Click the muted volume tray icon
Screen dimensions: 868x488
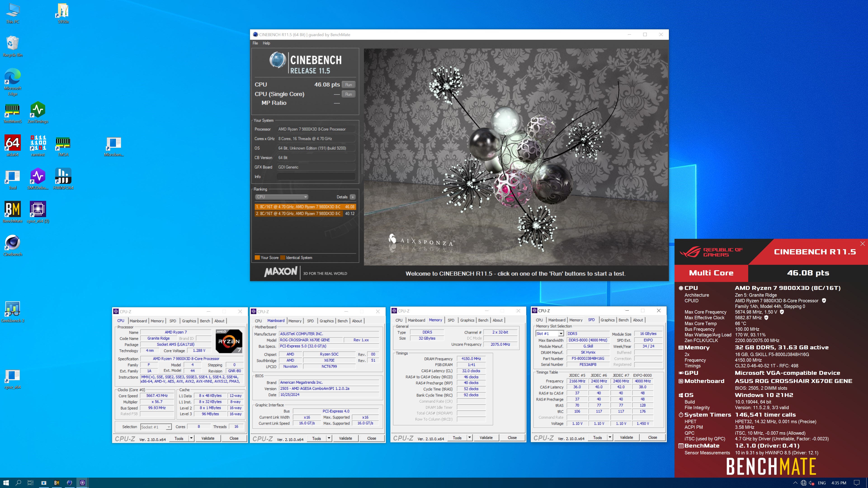coord(811,483)
